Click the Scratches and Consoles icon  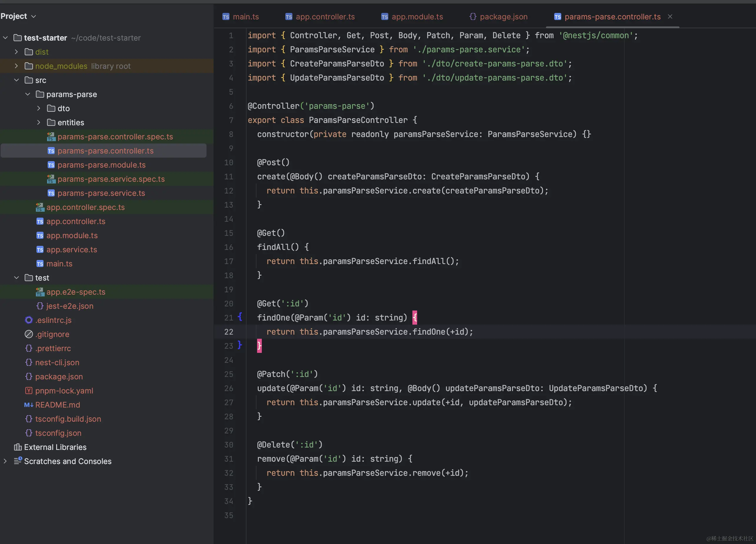click(18, 461)
